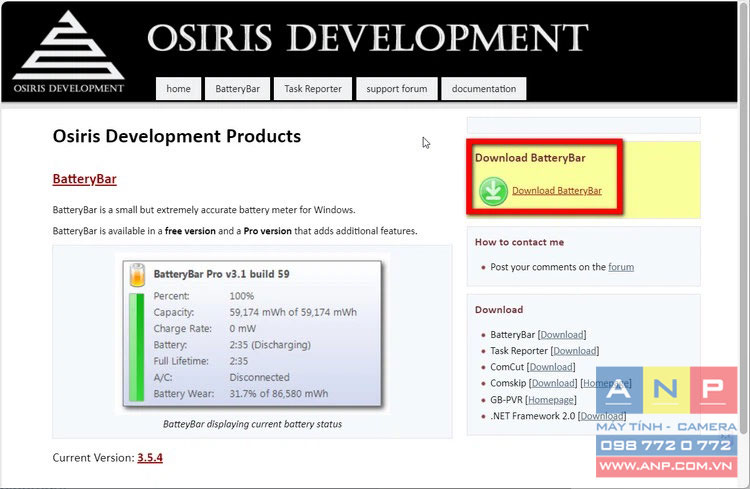Open the Task Reporter navigation tab

(313, 89)
